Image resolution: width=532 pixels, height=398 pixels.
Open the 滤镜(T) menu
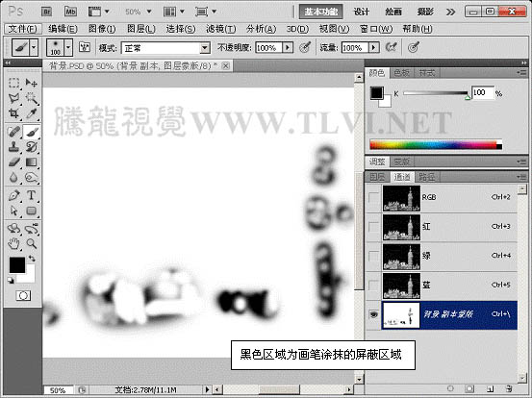[x=221, y=29]
